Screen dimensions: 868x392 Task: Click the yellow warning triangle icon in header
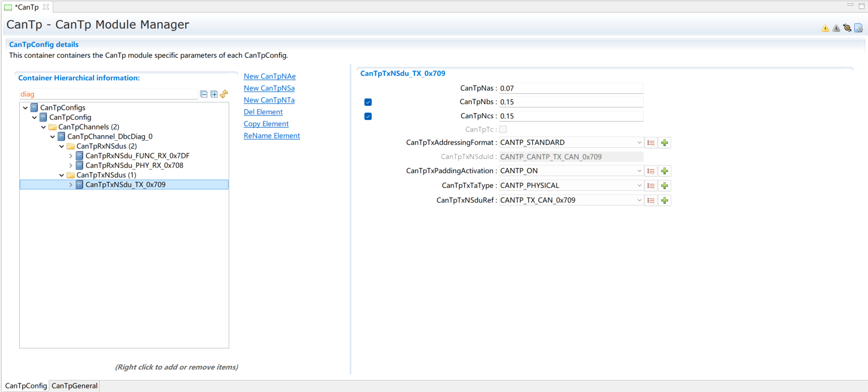(x=825, y=28)
